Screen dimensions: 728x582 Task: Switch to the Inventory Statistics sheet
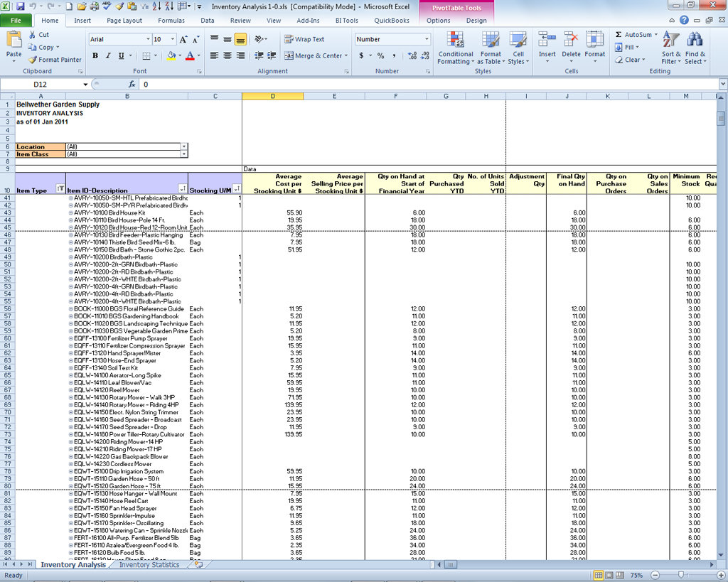149,564
